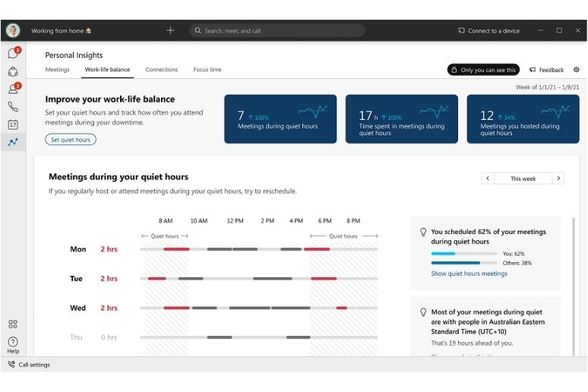588x392 pixels.
Task: Open the Calling phone icon in sidebar
Action: tap(13, 107)
